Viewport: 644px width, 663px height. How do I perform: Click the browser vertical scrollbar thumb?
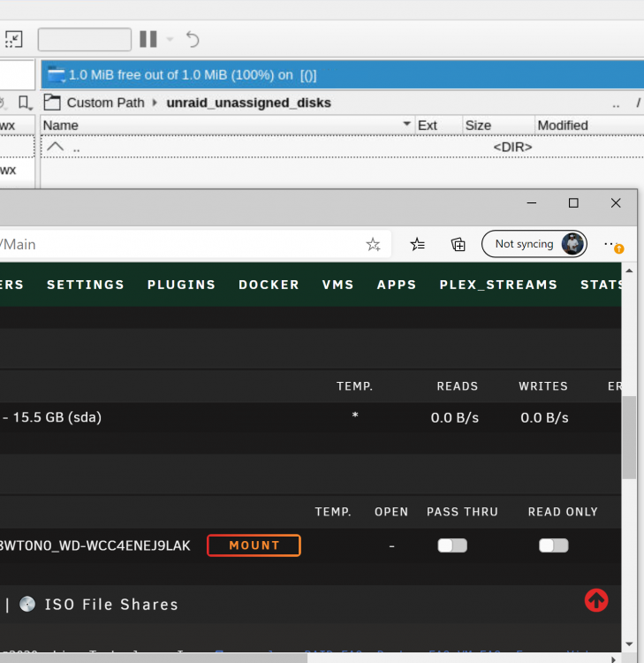click(629, 438)
